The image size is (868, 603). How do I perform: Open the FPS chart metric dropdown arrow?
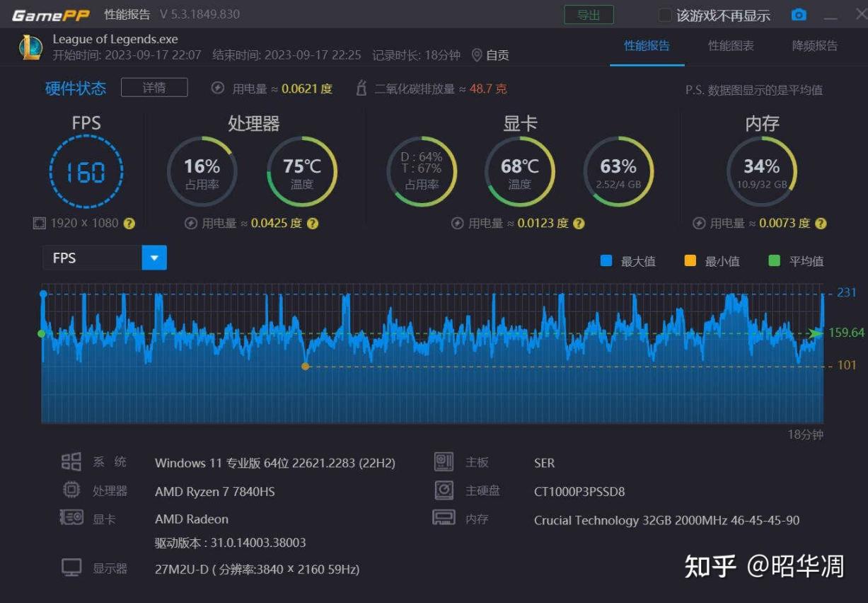pyautogui.click(x=154, y=258)
